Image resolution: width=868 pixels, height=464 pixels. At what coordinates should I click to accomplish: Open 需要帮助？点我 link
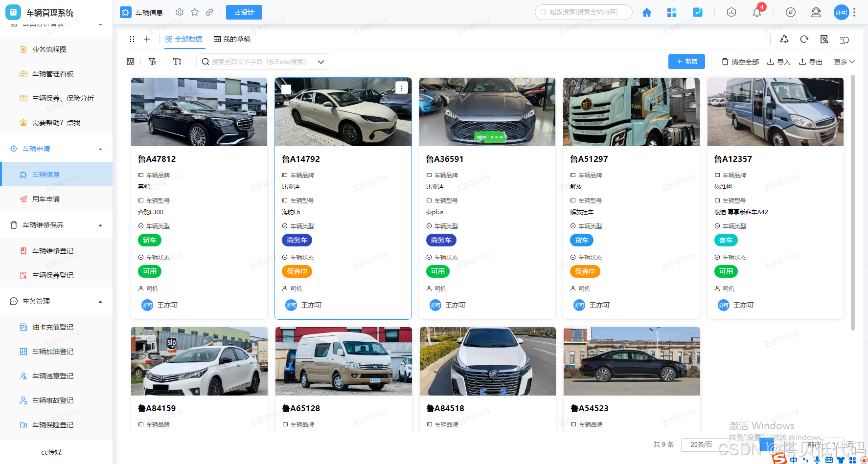56,123
